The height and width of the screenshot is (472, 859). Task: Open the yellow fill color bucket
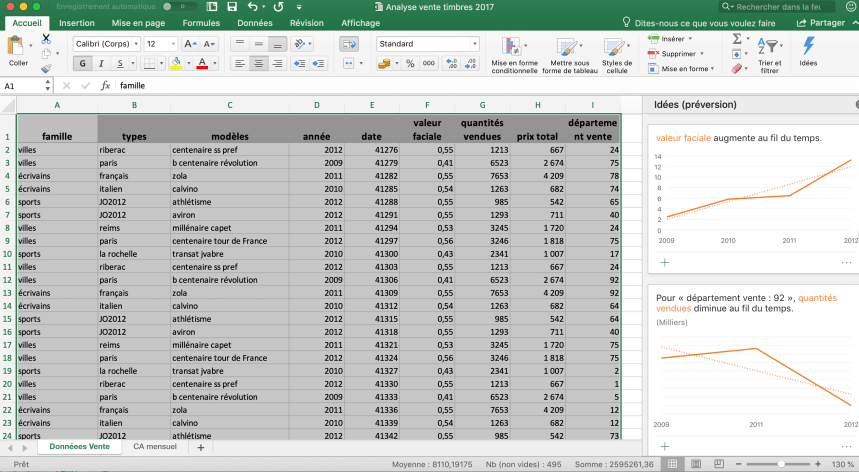[x=176, y=63]
